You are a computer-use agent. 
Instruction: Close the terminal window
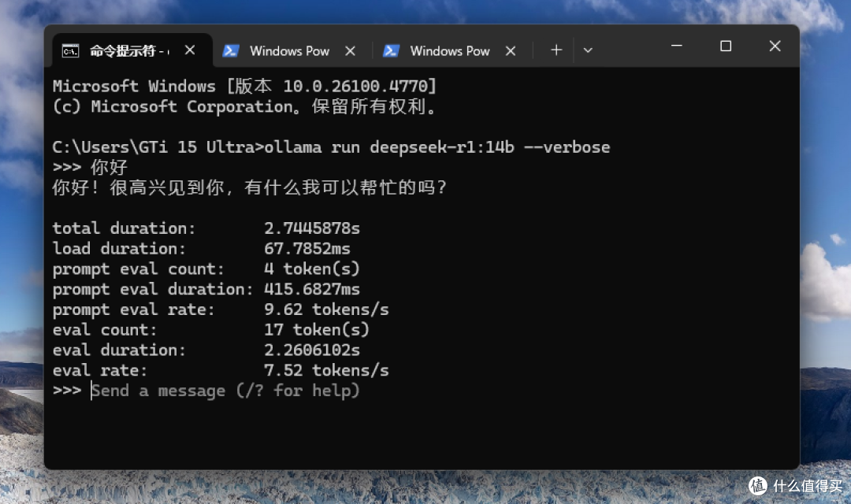point(775,46)
